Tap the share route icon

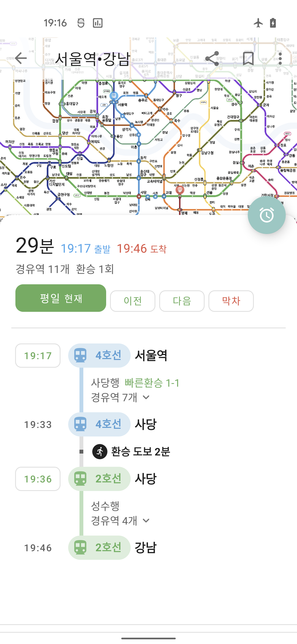212,59
